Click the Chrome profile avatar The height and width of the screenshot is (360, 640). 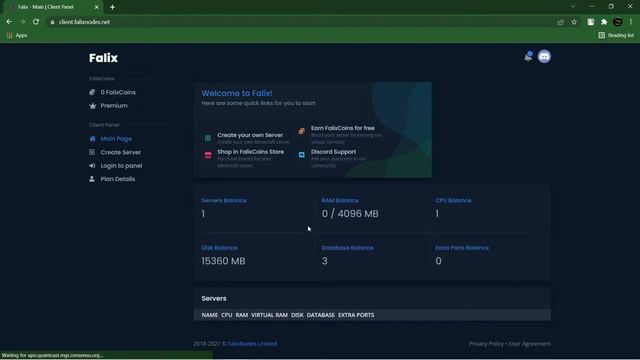618,22
